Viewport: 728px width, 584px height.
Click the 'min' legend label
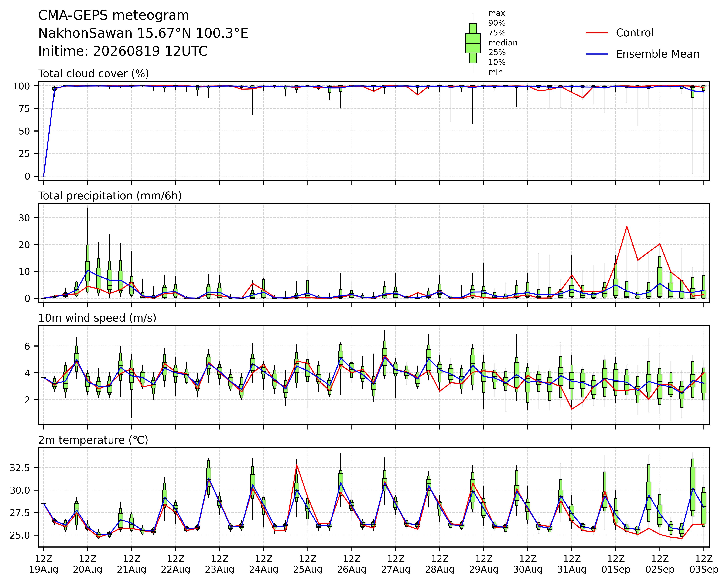[x=495, y=72]
